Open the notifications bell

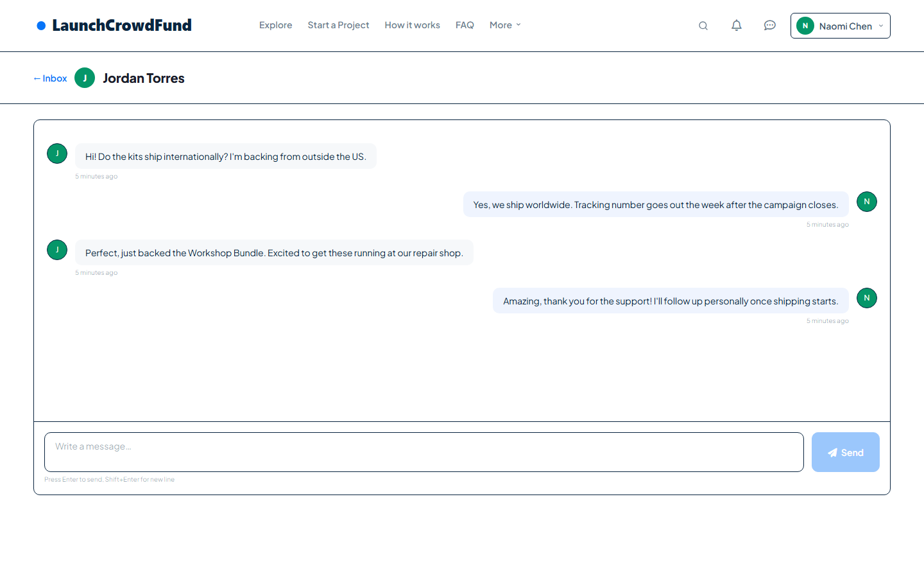[737, 26]
